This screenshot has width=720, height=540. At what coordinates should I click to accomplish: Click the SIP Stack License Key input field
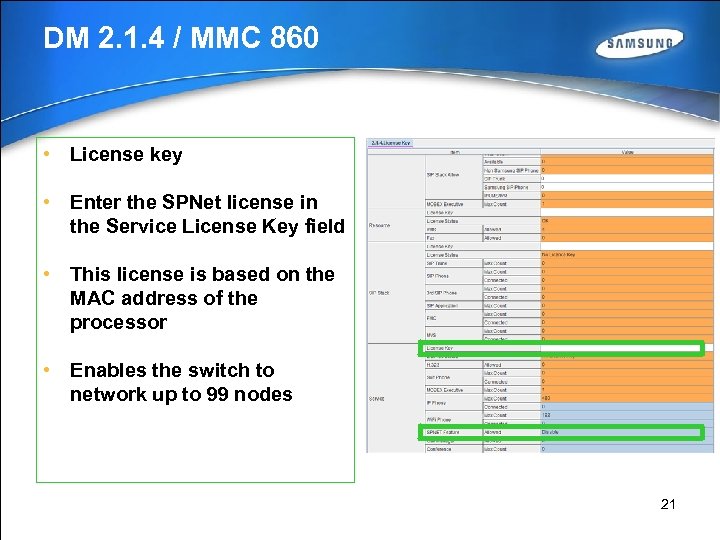tap(627, 247)
